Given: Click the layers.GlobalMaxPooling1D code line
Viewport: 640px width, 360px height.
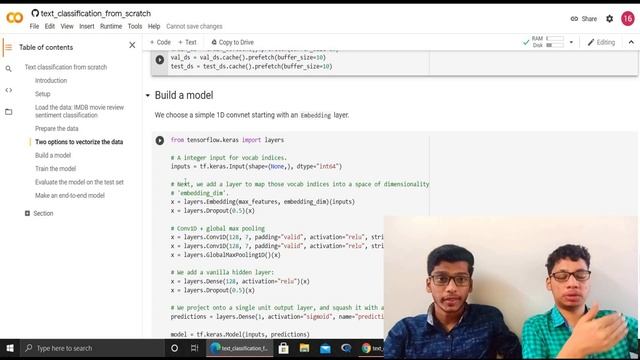Looking at the screenshot, I should point(225,255).
